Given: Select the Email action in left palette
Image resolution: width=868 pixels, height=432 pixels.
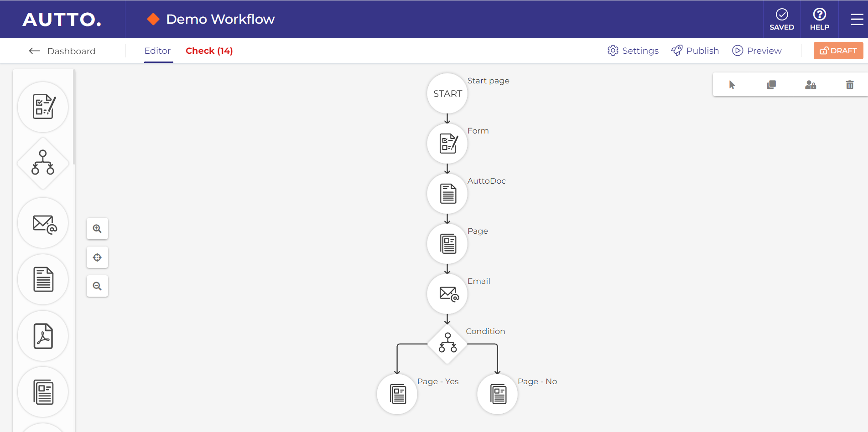Looking at the screenshot, I should pyautogui.click(x=43, y=223).
